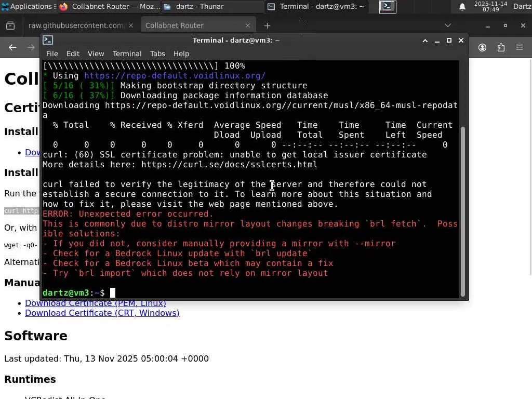Maximize the Firefox browser window
The image size is (532, 399).
(x=505, y=26)
